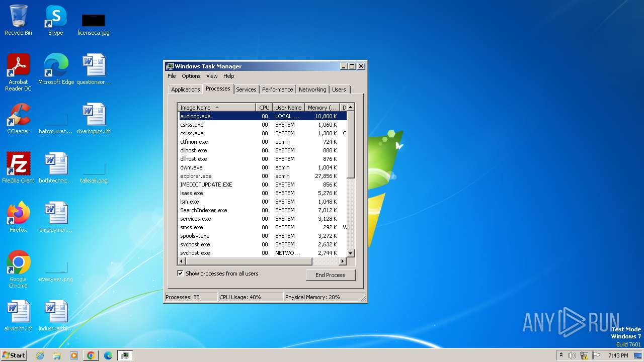Click the vertical scrollbar thumb

pyautogui.click(x=351, y=145)
